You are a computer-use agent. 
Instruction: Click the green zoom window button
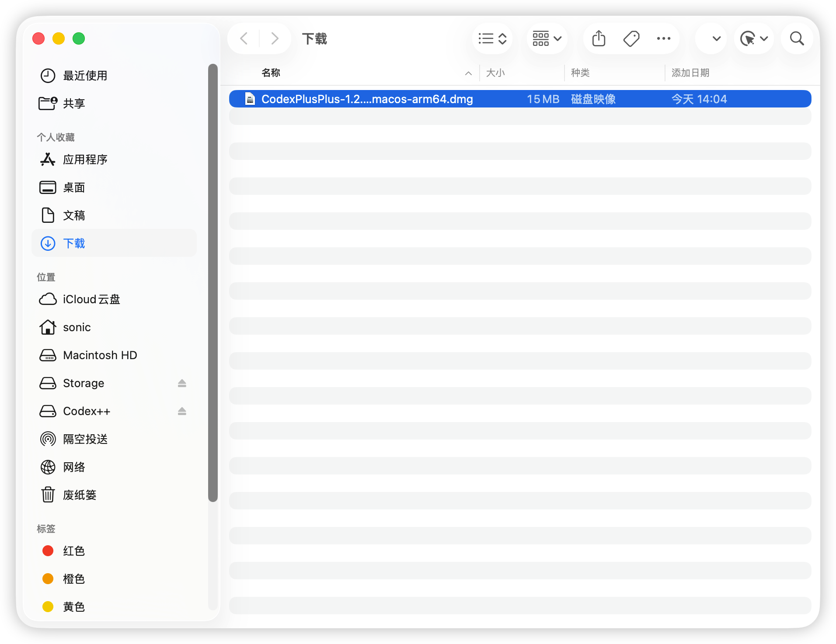point(79,38)
